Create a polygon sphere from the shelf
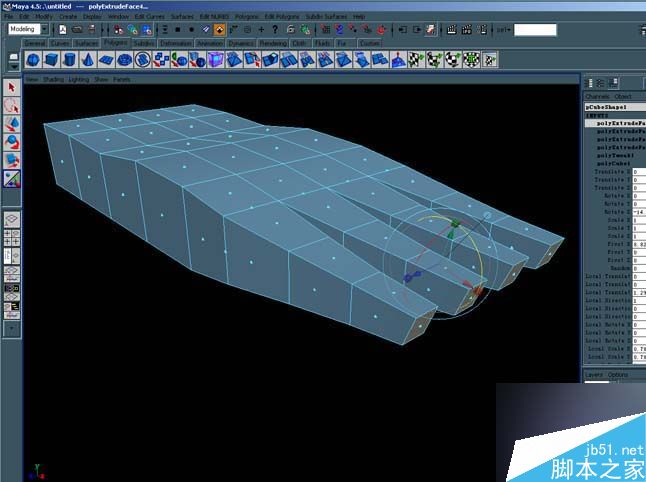The width and height of the screenshot is (646, 482). (x=33, y=60)
